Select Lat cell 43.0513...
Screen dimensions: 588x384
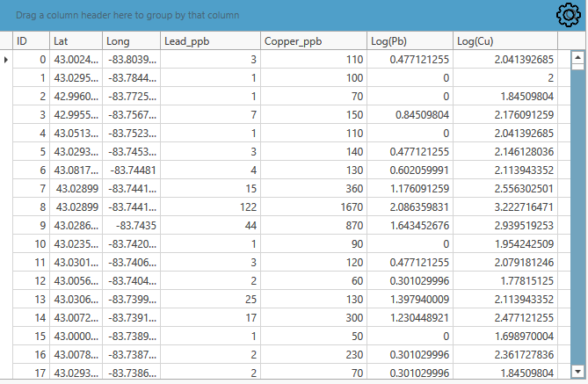[x=76, y=134]
